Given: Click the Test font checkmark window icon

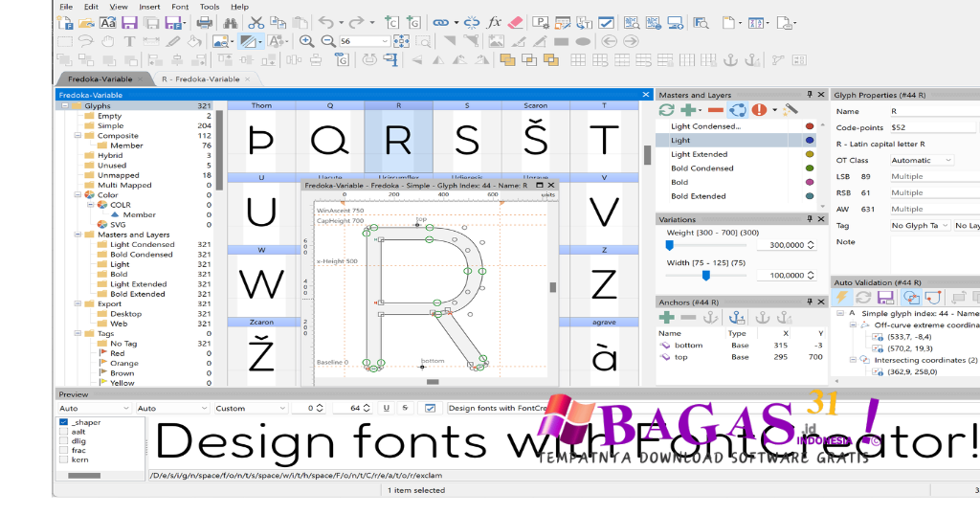Looking at the screenshot, I should point(606,23).
